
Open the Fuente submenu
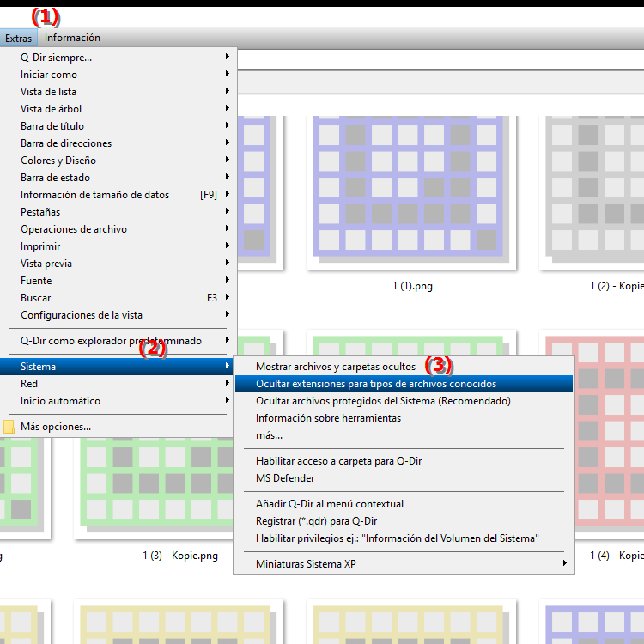(118, 281)
